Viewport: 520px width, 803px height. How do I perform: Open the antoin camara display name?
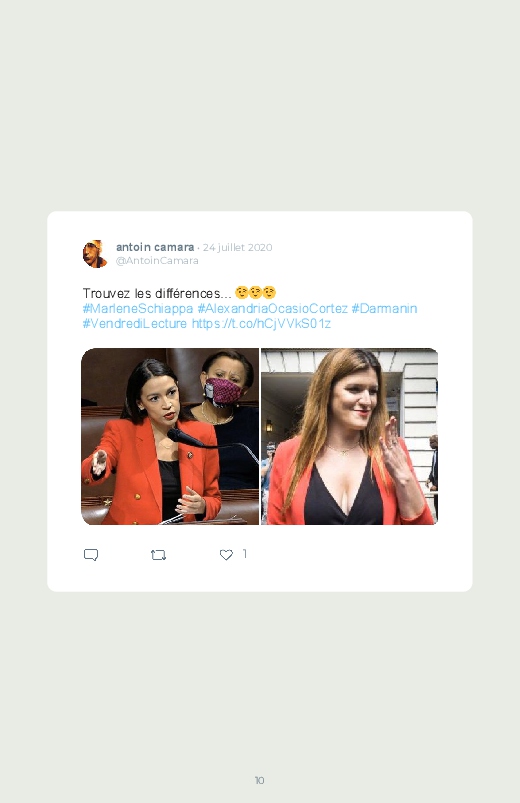[155, 247]
